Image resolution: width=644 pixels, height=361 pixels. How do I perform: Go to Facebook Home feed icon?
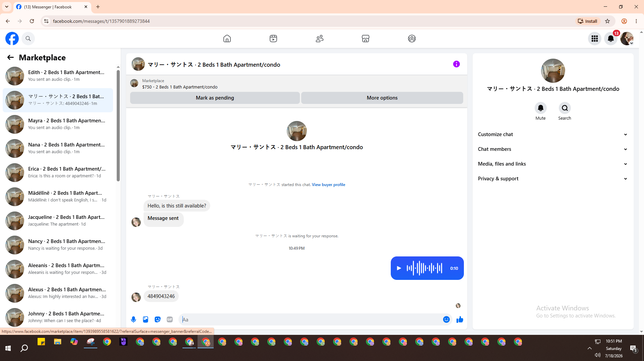click(227, 39)
